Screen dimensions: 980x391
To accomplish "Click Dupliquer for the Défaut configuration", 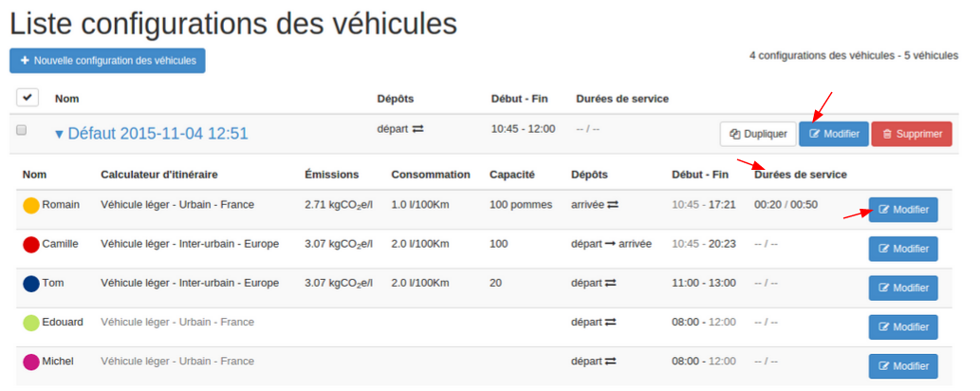I will 757,134.
